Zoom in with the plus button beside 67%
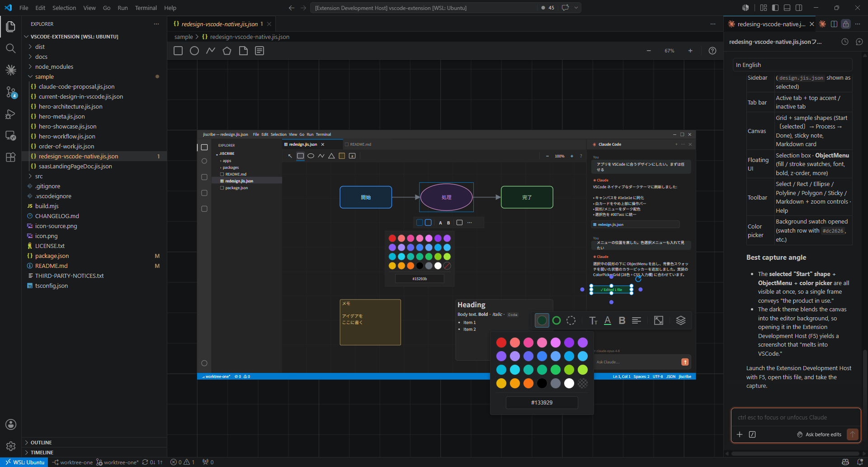The width and height of the screenshot is (868, 467). 690,51
